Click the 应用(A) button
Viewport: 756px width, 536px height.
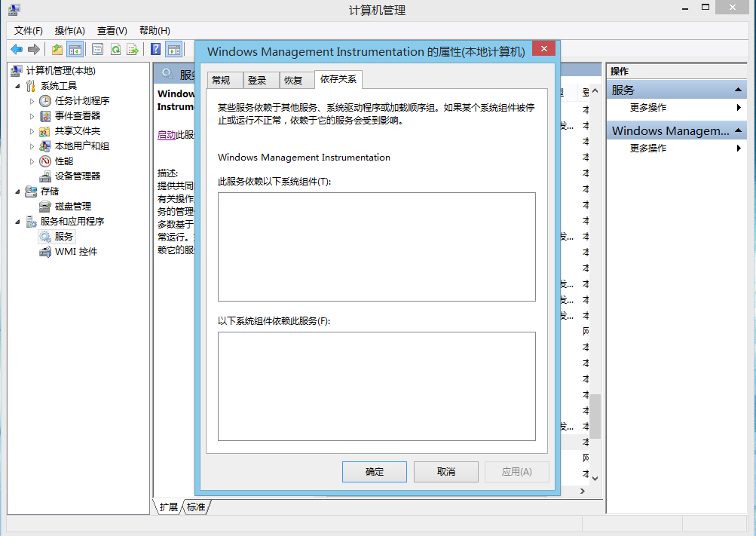coord(517,472)
